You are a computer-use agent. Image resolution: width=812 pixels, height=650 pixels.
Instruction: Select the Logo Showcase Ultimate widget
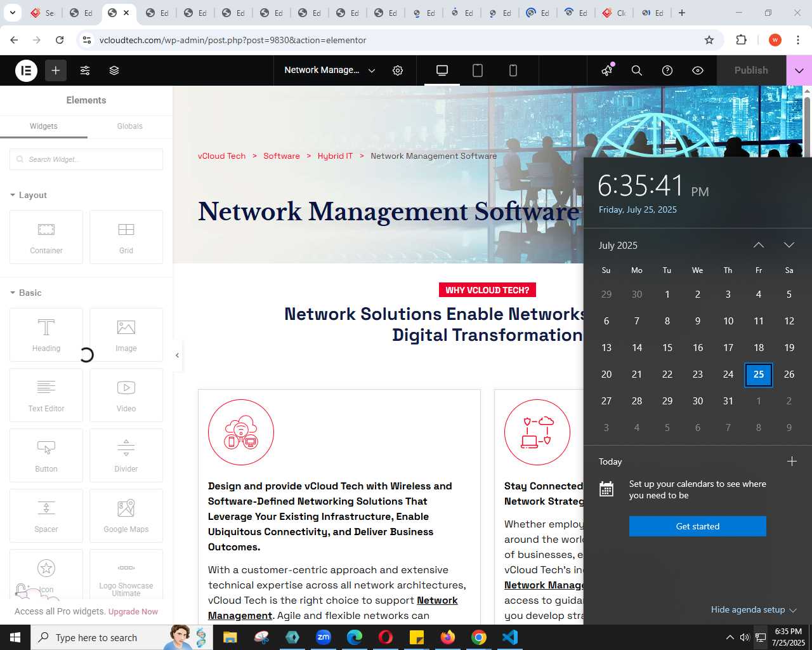tap(126, 574)
